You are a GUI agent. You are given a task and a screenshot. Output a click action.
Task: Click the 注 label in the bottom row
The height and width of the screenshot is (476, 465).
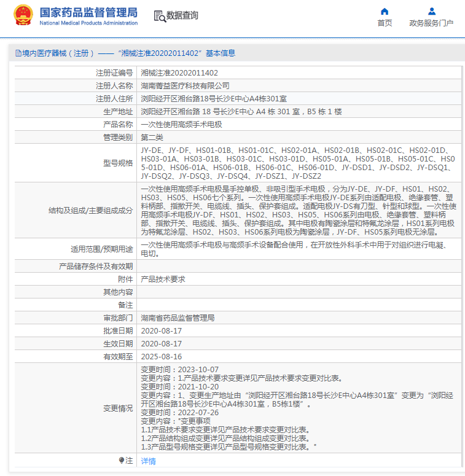tap(129, 461)
